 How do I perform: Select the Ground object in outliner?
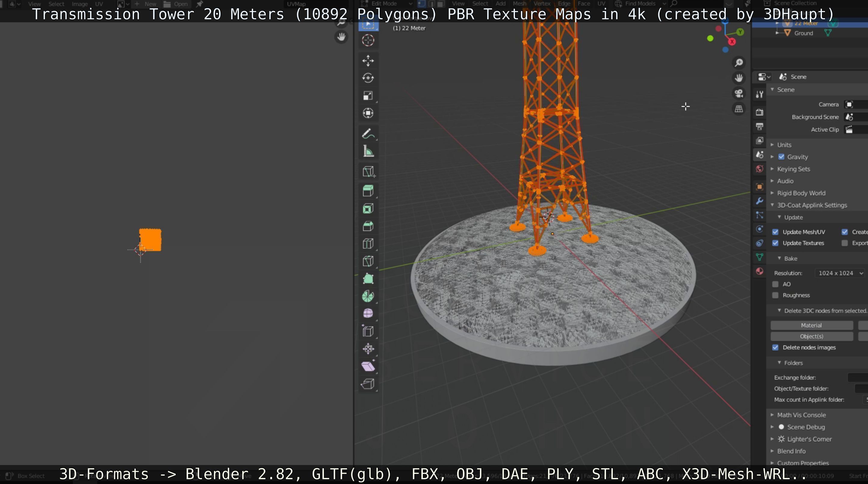click(x=803, y=33)
